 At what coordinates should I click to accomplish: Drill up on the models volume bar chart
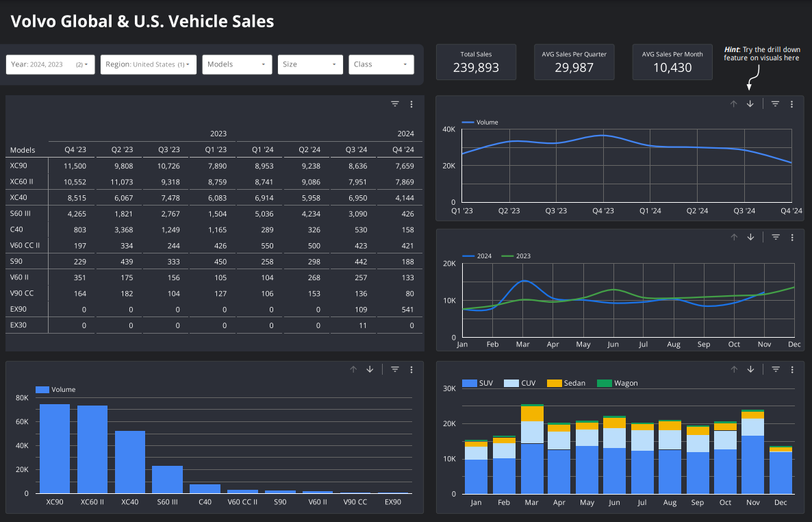tap(353, 370)
